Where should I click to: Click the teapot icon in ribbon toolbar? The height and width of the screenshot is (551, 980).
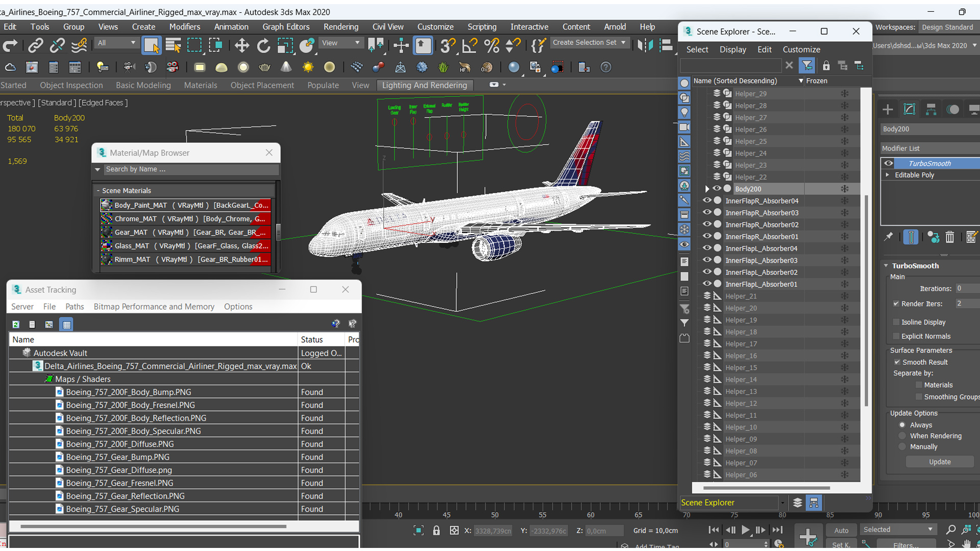(x=264, y=67)
